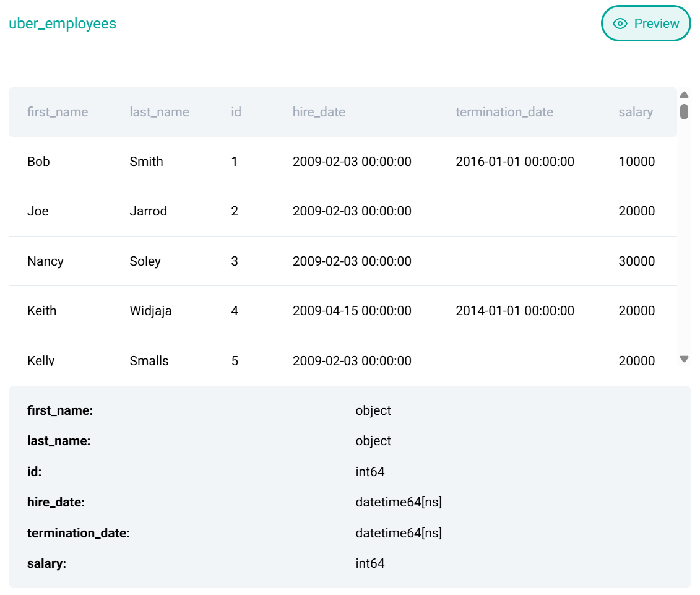The width and height of the screenshot is (700, 595).
Task: Click the termination_date column header
Action: tap(504, 111)
